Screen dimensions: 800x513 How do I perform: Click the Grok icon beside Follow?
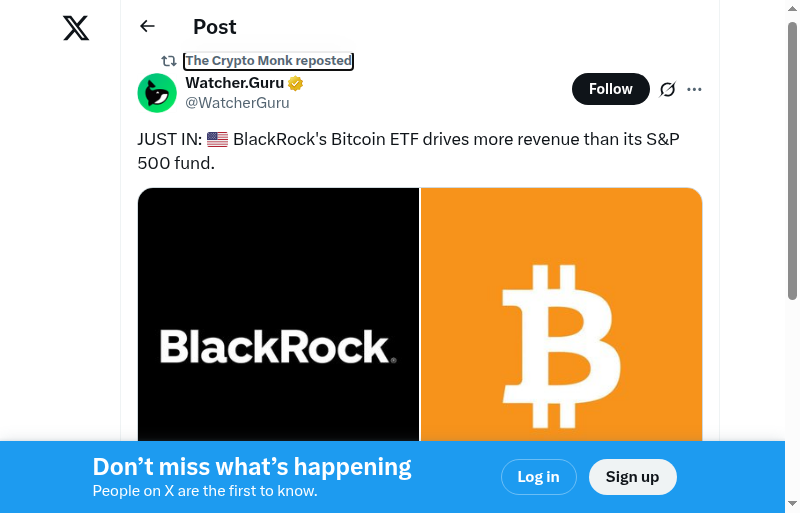(668, 89)
